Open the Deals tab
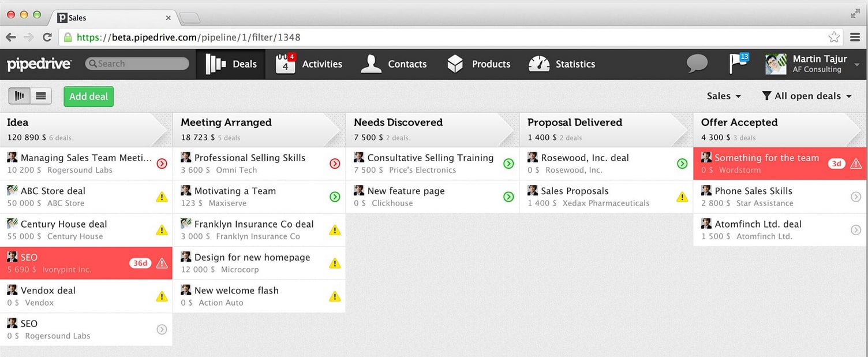 click(x=231, y=64)
